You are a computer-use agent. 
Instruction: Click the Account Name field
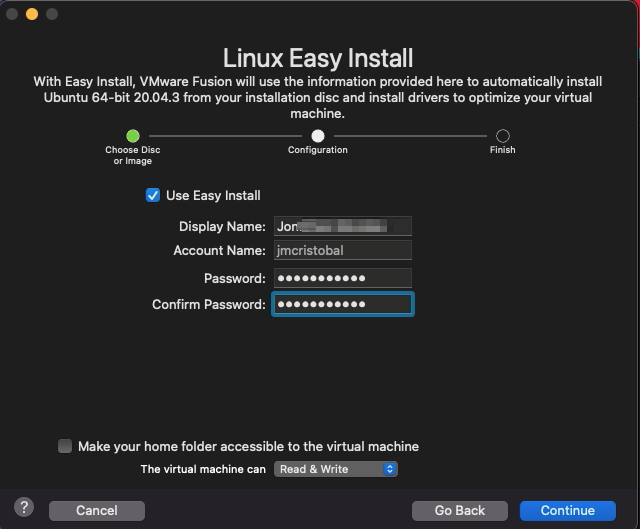click(x=343, y=250)
